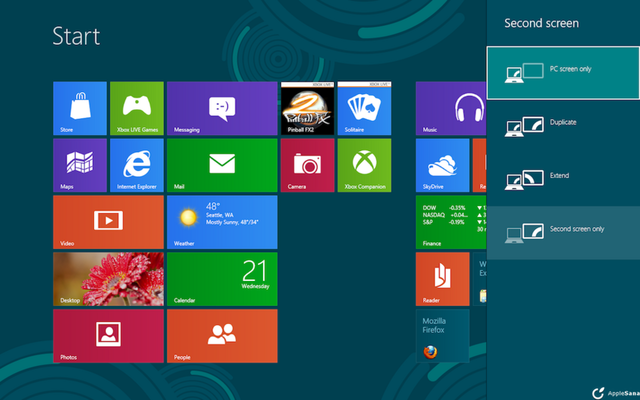Open the Desktop tile with flower photo

tap(108, 279)
